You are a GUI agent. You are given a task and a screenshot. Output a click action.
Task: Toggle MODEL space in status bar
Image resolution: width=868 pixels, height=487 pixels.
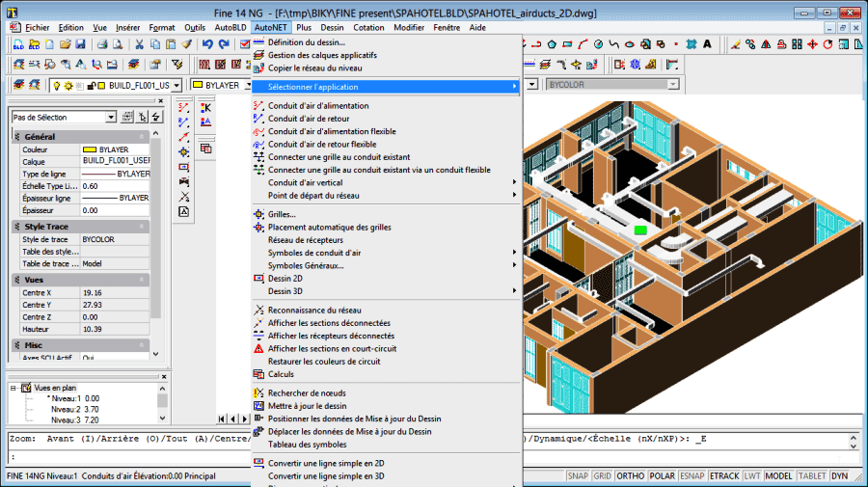point(779,476)
